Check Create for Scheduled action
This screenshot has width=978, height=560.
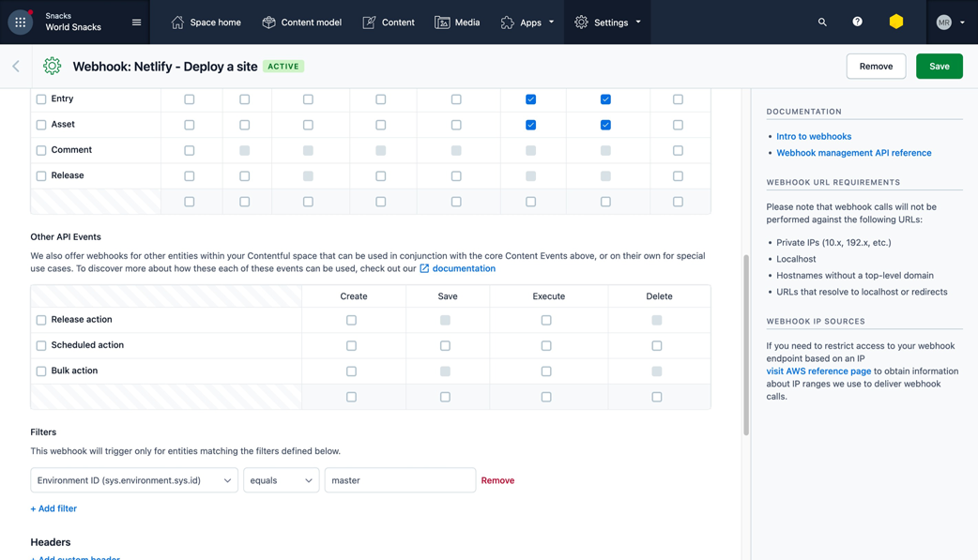(x=351, y=345)
